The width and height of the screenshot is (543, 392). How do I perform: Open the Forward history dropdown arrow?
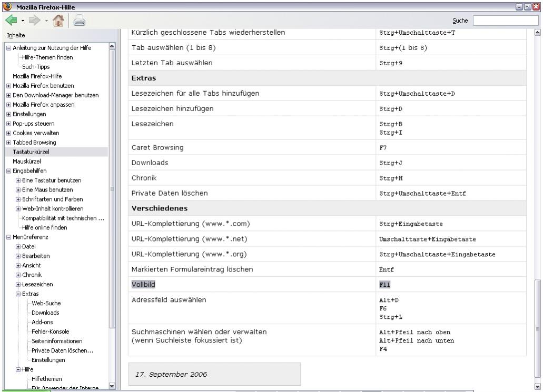pyautogui.click(x=46, y=21)
